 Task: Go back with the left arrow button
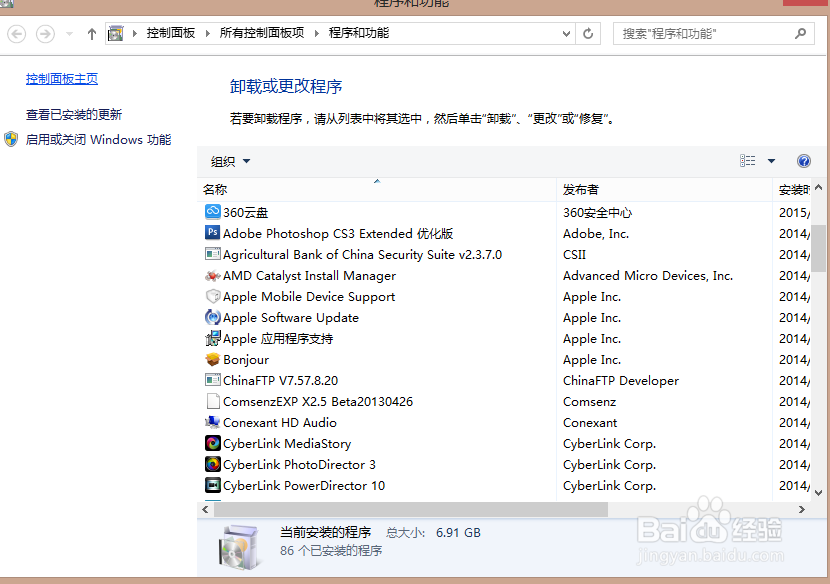coord(16,34)
